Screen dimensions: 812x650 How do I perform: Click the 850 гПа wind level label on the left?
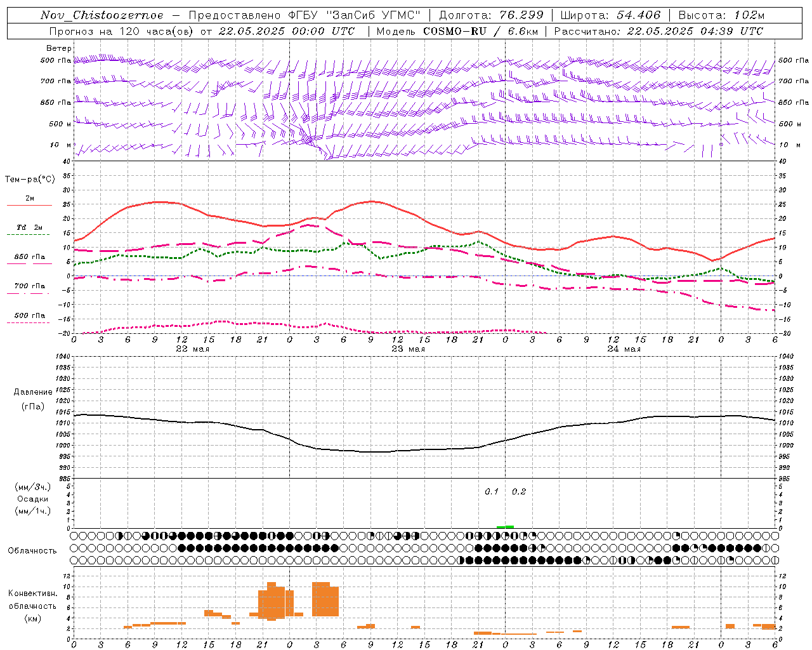click(x=56, y=102)
